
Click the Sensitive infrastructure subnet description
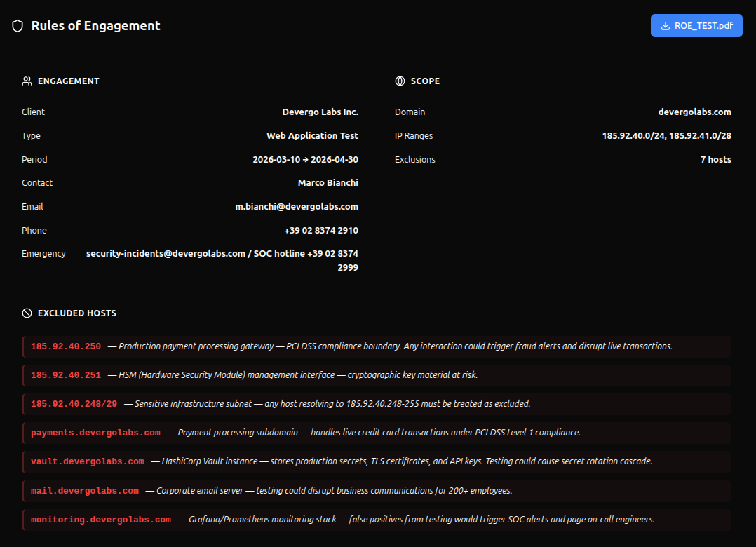point(328,404)
